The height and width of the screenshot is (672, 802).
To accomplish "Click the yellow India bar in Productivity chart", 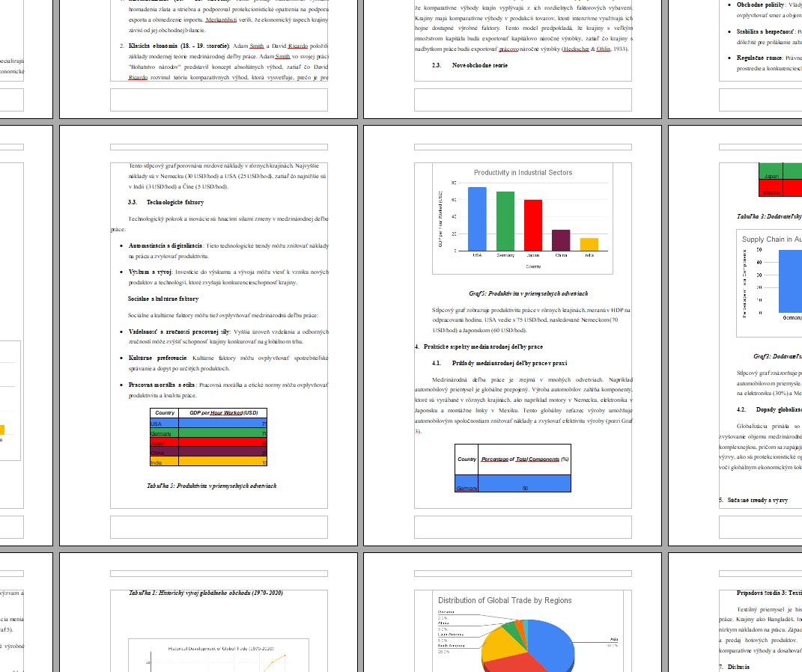I will (x=589, y=244).
